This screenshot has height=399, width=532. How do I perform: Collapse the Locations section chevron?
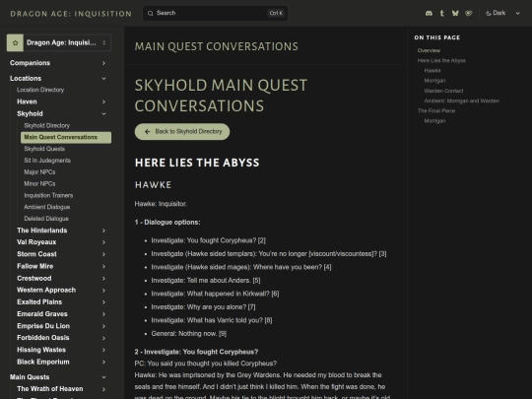pos(103,79)
